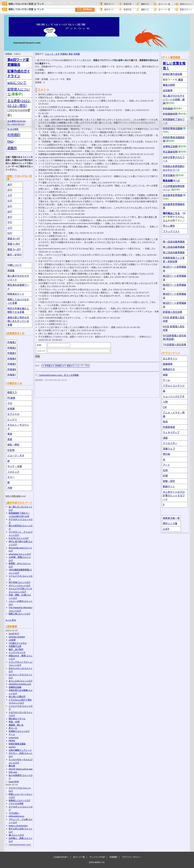Open 公式X link
Image resolution: width=194 pixels, height=868 pixels.
tap(166, 529)
